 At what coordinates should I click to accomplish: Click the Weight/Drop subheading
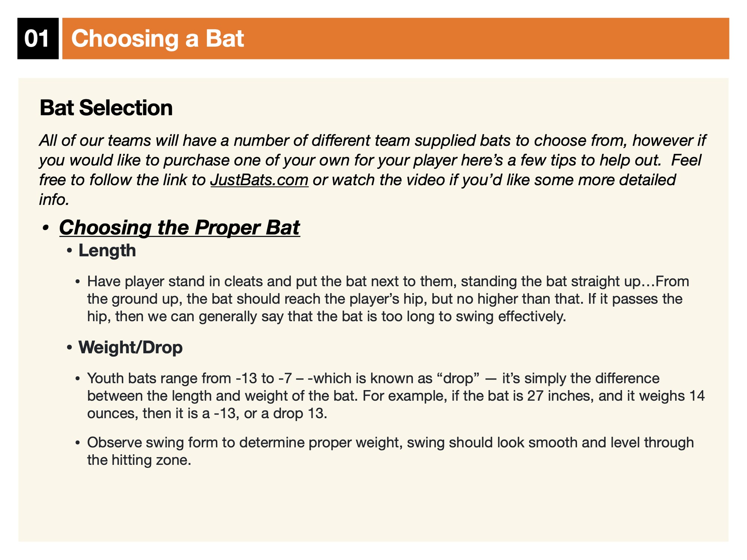coord(130,347)
